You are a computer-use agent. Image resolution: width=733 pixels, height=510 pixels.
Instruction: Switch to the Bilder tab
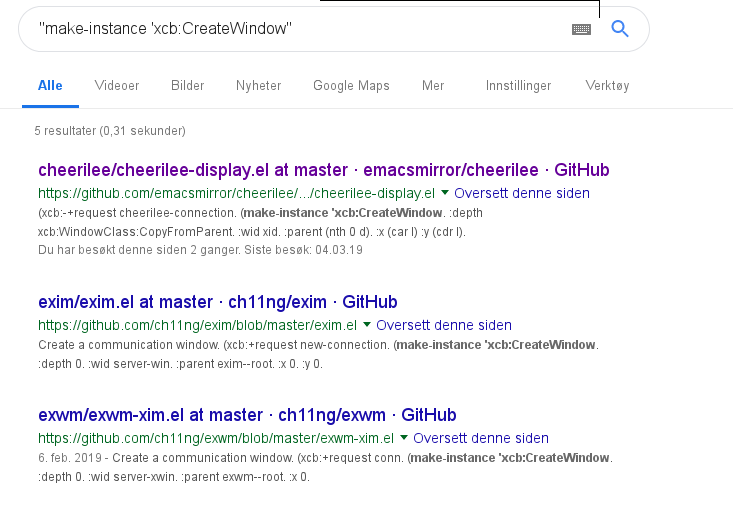click(x=187, y=86)
